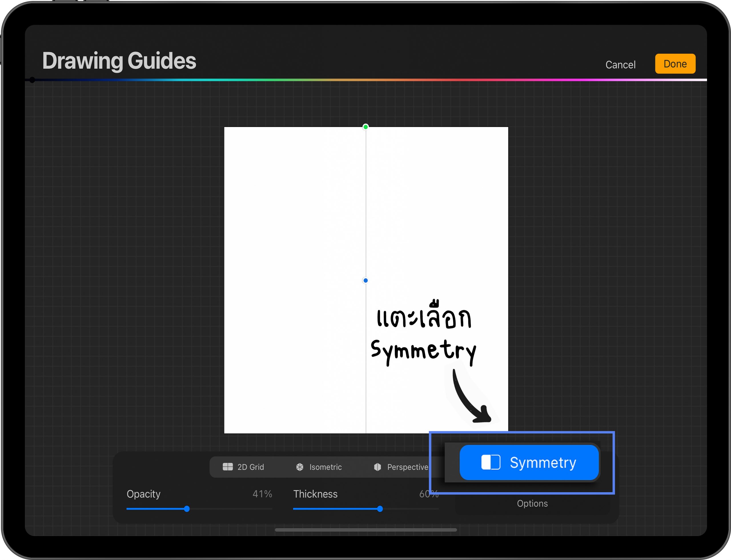This screenshot has height=560, width=731.
Task: Click the black knob on hue bar
Action: (x=32, y=80)
